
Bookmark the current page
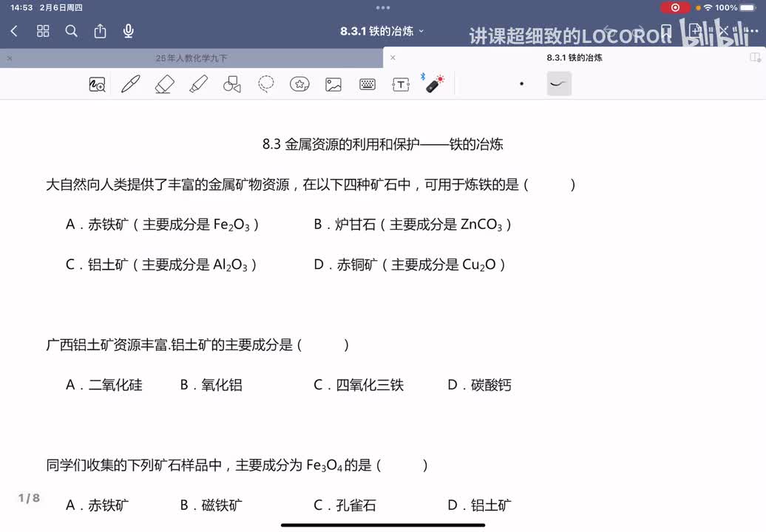(666, 31)
